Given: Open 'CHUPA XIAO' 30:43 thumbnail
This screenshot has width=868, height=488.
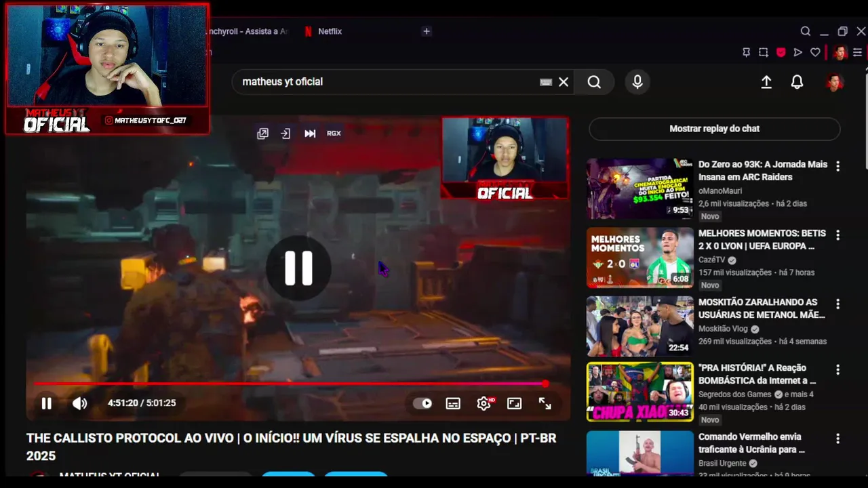Looking at the screenshot, I should click(640, 392).
